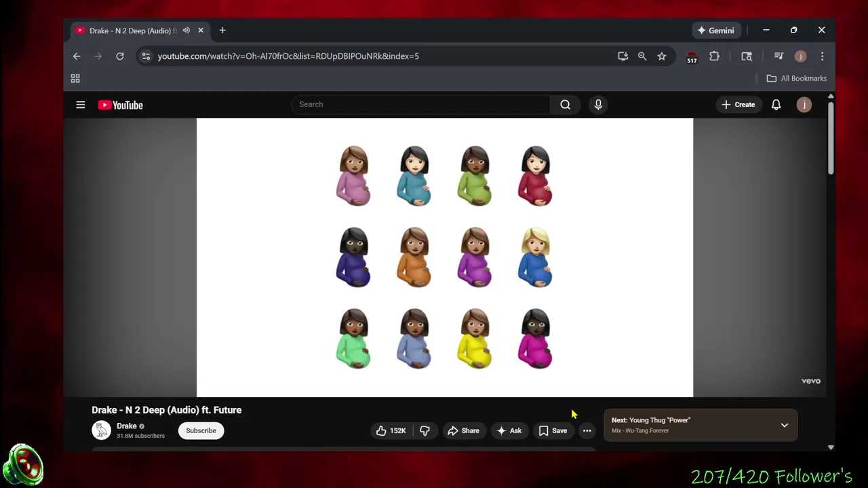Go forward to the next page
The image size is (868, 488).
[98, 56]
